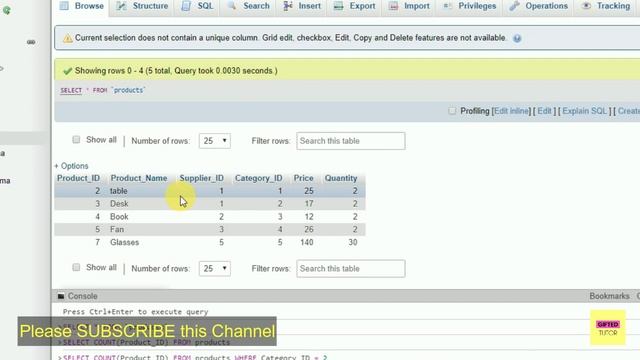640x360 pixels.
Task: Click the Export tab icon
Action: (338, 6)
